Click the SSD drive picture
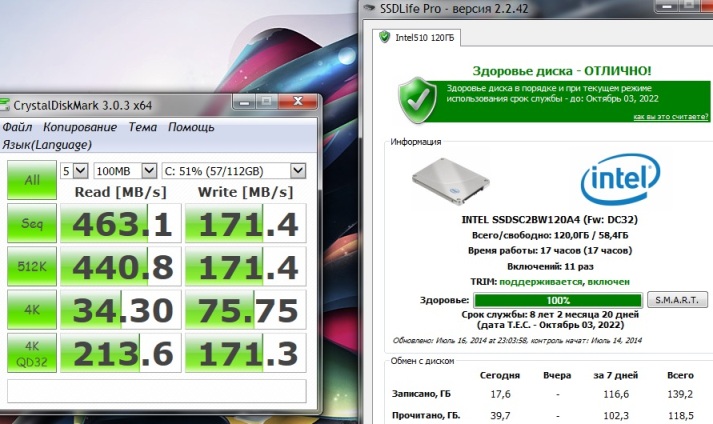The image size is (713, 424). (x=451, y=182)
